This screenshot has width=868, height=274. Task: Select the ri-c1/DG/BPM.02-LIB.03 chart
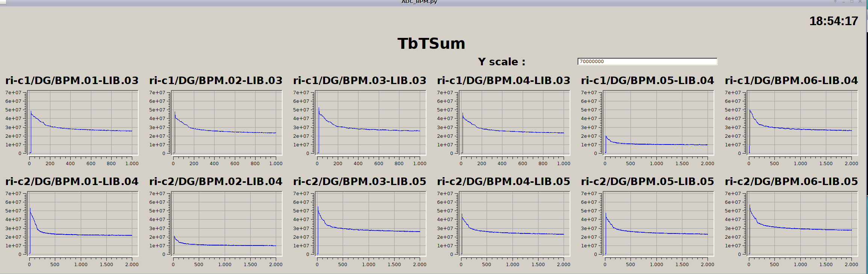[227, 123]
